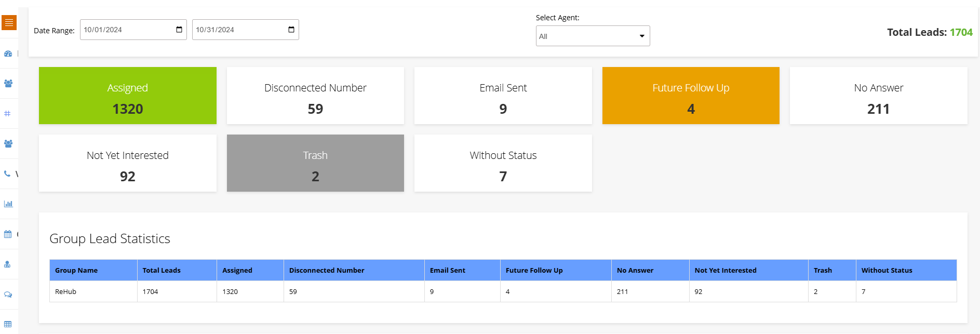Click the Email Sent column header
980x334 pixels.
[462, 270]
